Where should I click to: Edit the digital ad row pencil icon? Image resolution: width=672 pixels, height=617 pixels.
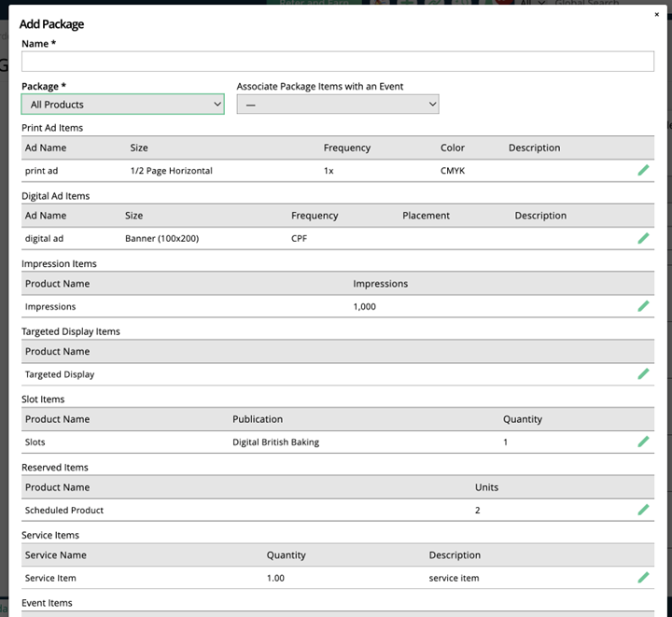tap(643, 238)
